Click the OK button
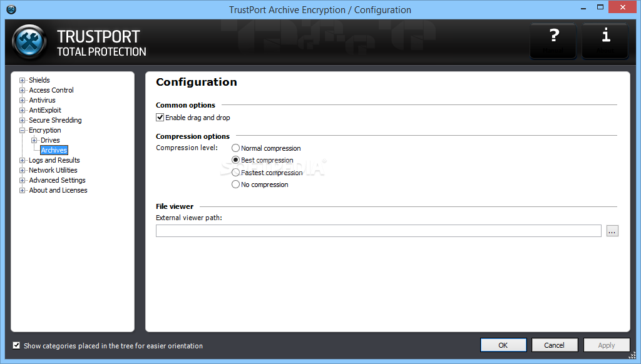 click(x=503, y=345)
